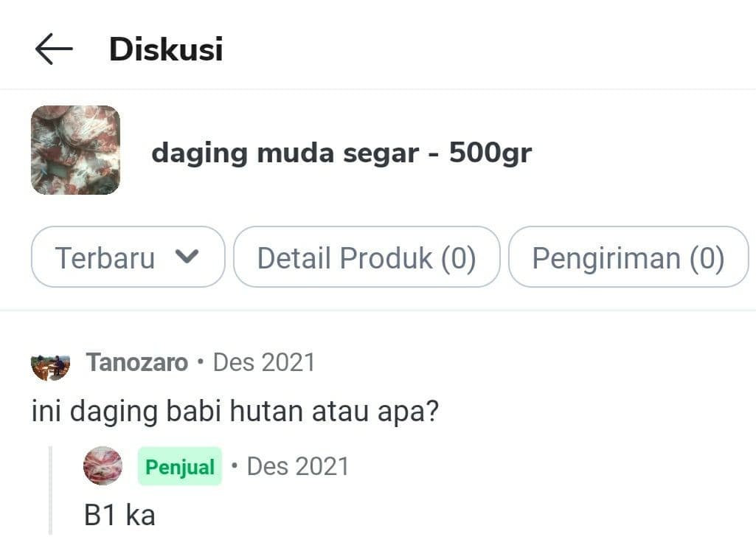756x551 pixels.
Task: Toggle the Detail Produk filter chip
Action: click(x=367, y=257)
